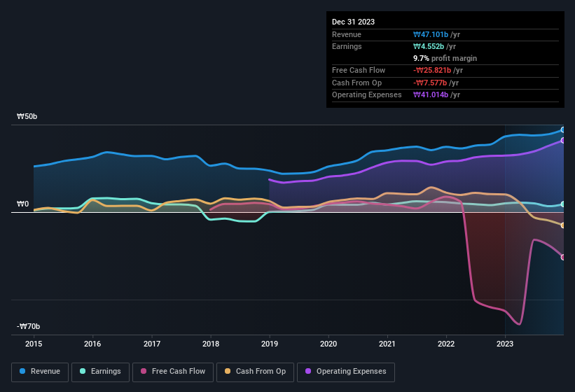The height and width of the screenshot is (392, 575).
Task: Click the ₩47.101b revenue value in tooltip
Action: click(x=431, y=34)
